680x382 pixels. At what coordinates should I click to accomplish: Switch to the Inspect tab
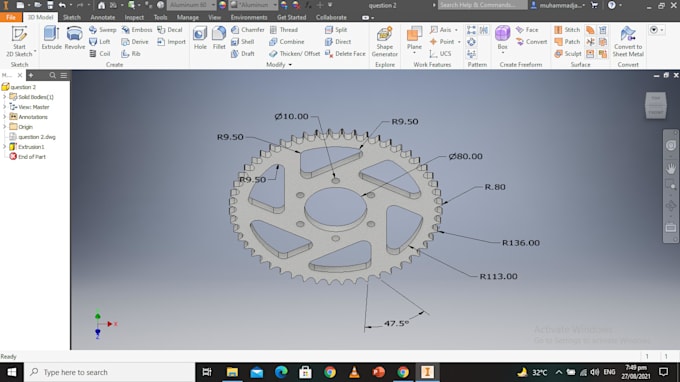pyautogui.click(x=134, y=17)
